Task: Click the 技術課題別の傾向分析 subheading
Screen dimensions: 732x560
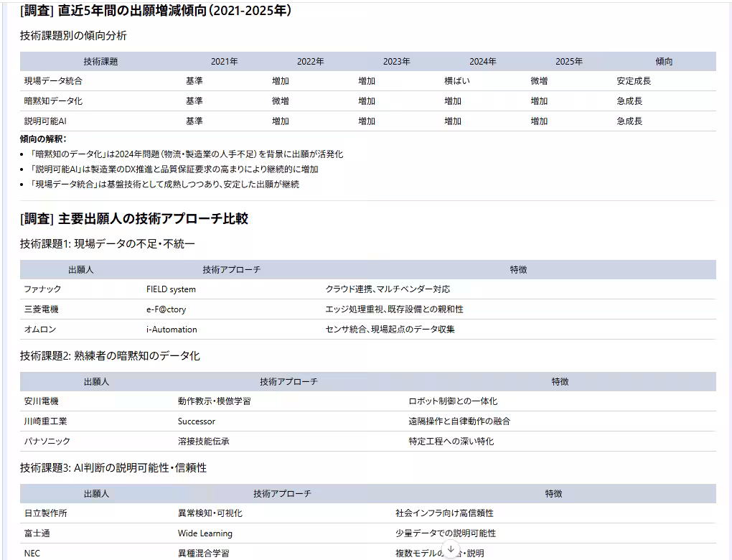Action: tap(73, 35)
